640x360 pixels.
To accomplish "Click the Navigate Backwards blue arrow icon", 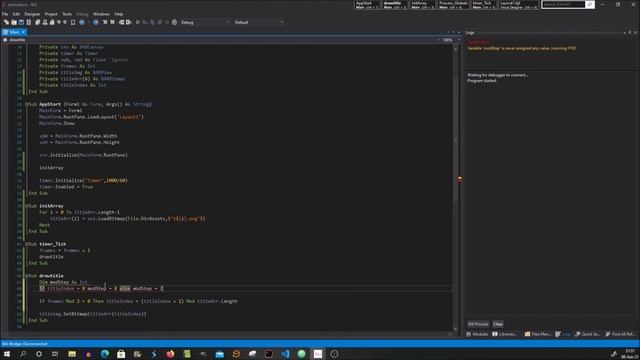I will click(82, 22).
